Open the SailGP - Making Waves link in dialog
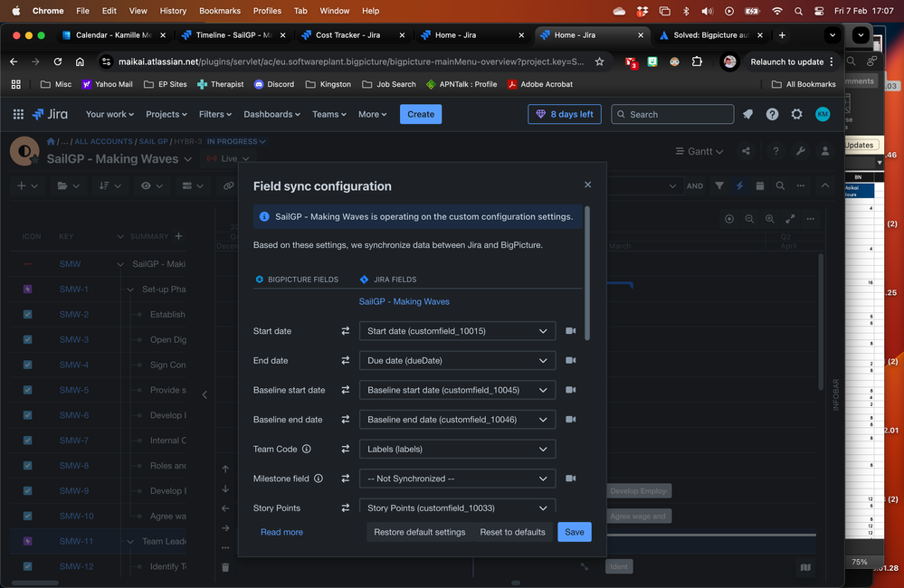The height and width of the screenshot is (588, 904). click(x=404, y=301)
